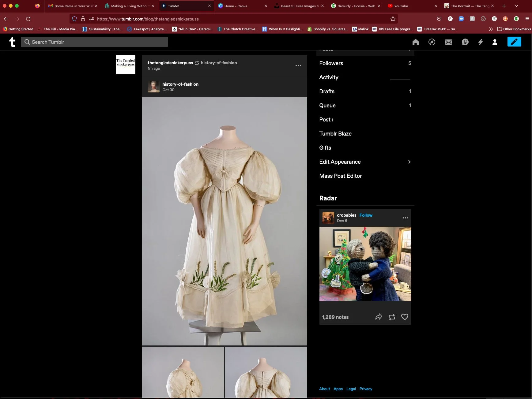
Task: Switch to The Portrait tab
Action: [469, 6]
